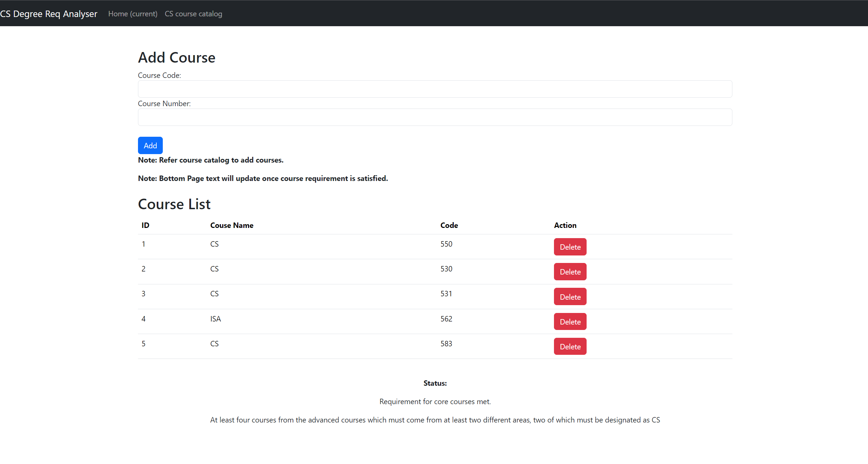
Task: Open the Home (current) nav link
Action: 133,14
